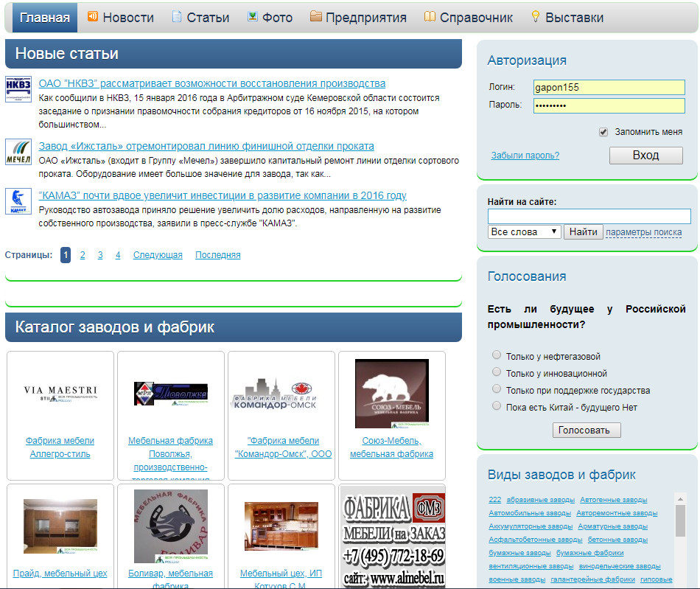This screenshot has width=700, height=589.
Task: Open the Справочник menu item
Action: click(x=476, y=18)
